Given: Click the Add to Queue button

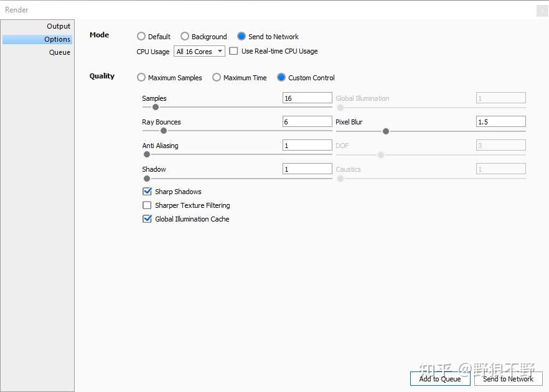Looking at the screenshot, I should [440, 378].
